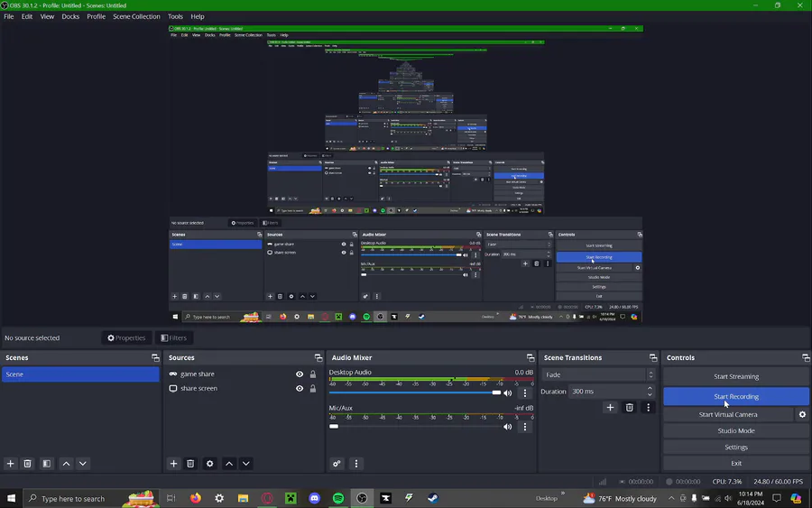Mute Desktop Audio speaker icon
This screenshot has height=508, width=812.
coord(507,393)
